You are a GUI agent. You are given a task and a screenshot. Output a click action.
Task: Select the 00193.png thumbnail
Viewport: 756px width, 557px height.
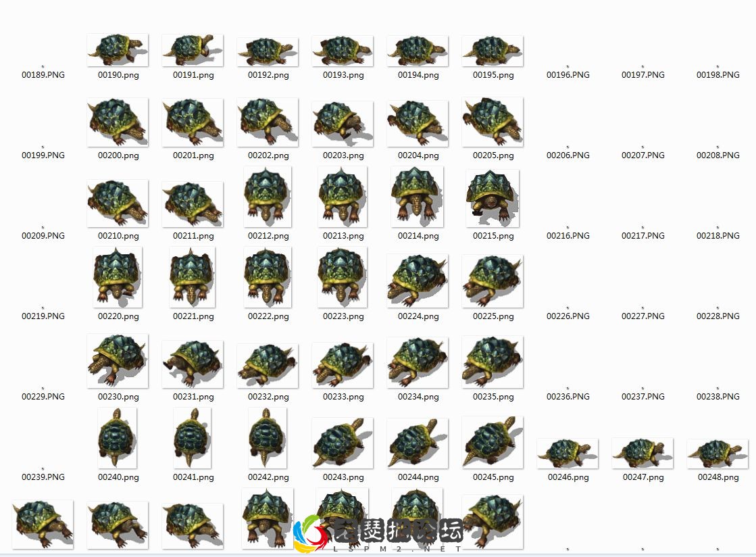pyautogui.click(x=343, y=51)
